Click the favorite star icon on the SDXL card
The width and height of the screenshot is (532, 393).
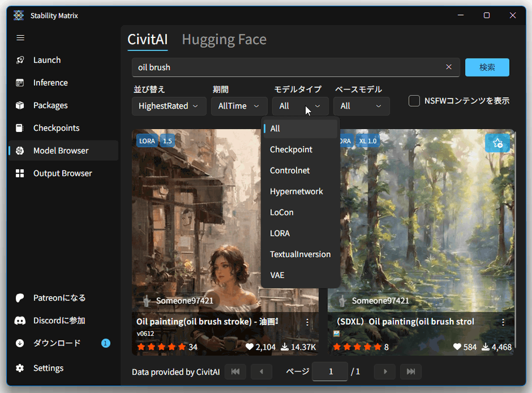498,143
